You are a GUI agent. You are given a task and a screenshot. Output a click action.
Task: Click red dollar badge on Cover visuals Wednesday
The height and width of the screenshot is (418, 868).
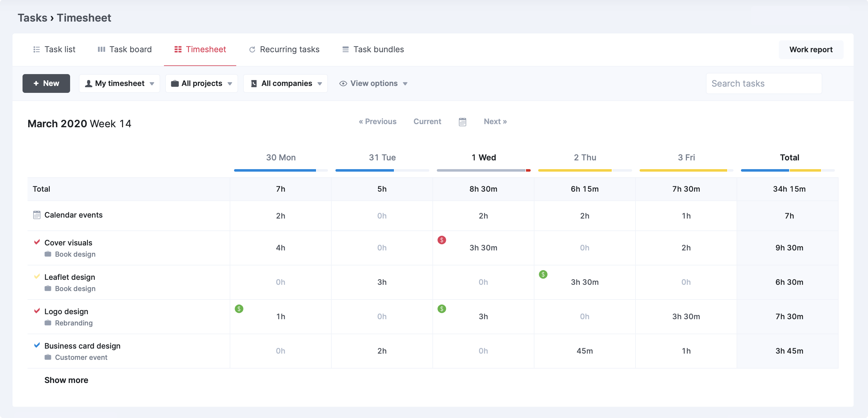tap(442, 240)
